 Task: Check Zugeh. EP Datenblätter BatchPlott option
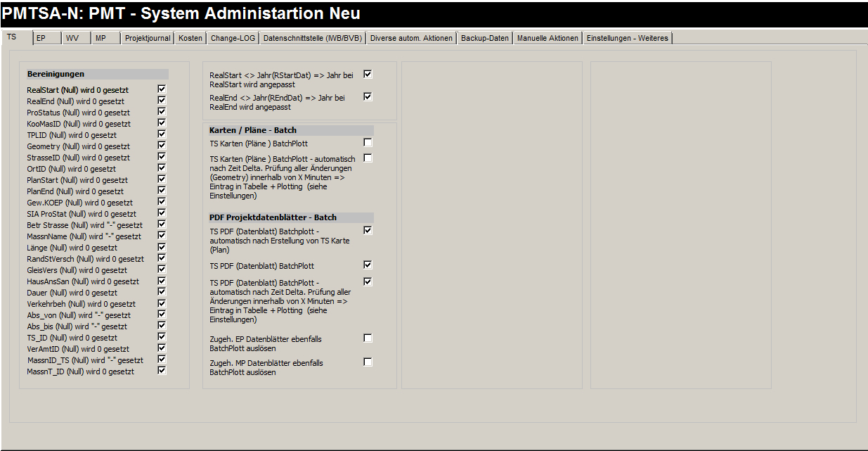point(368,338)
